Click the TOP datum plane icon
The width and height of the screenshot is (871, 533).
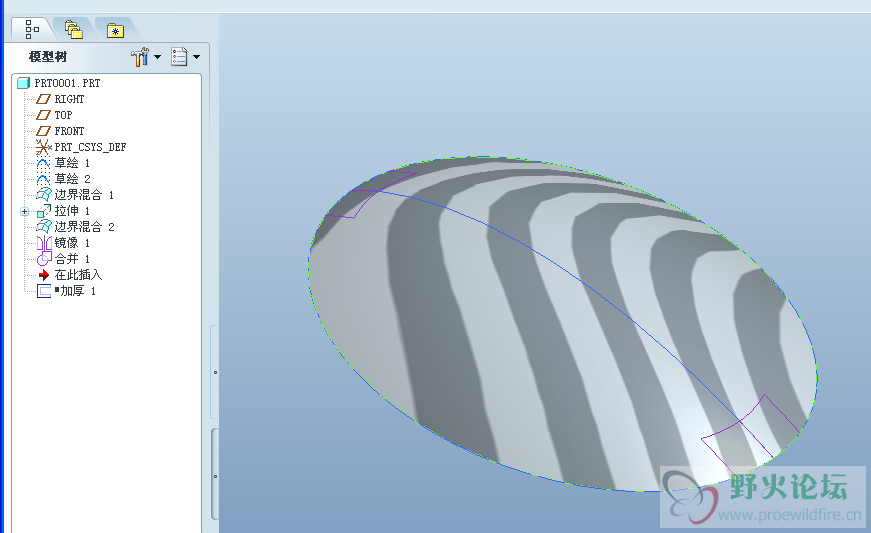click(43, 115)
